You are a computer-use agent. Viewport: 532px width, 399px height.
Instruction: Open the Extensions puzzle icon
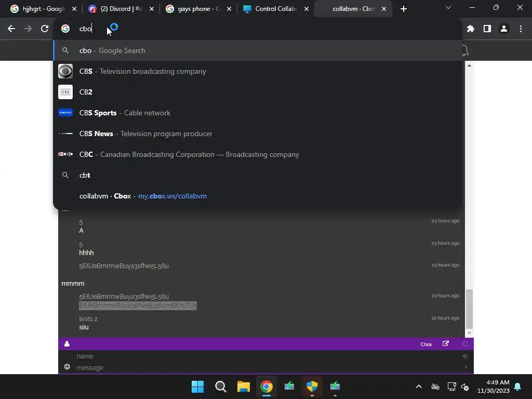tap(470, 29)
